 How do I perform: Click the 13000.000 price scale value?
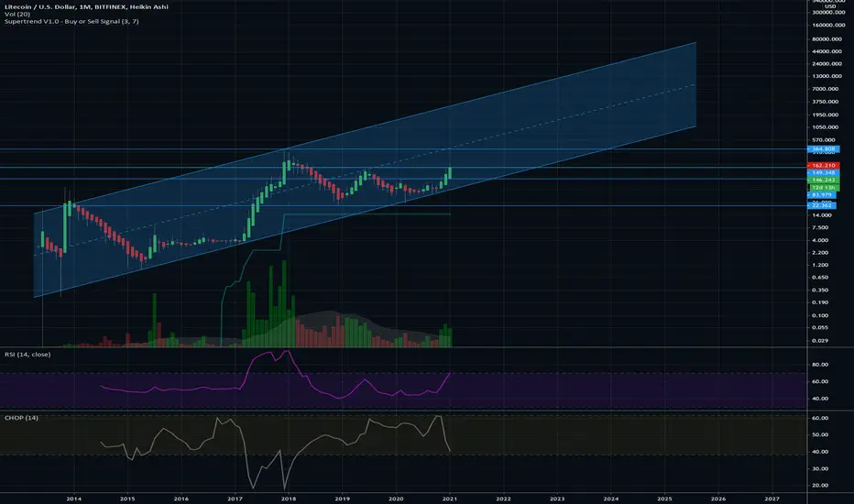pos(827,76)
